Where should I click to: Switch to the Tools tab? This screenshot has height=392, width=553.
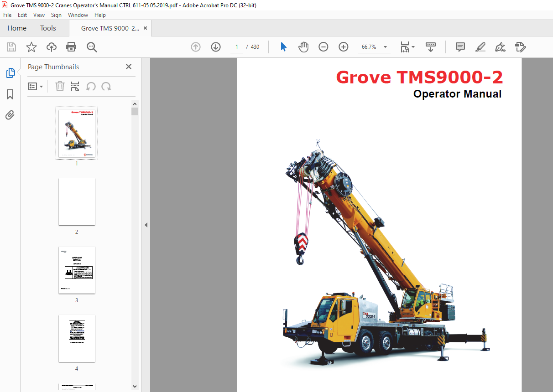pos(48,28)
